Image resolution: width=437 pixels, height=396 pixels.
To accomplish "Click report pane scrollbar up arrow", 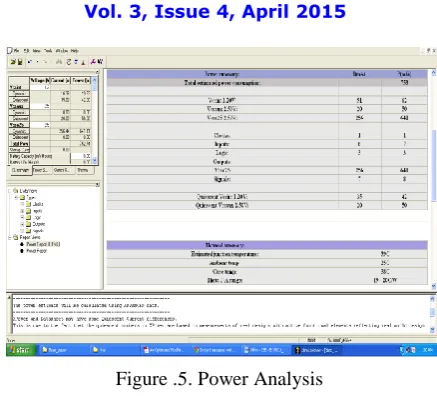I will (x=433, y=73).
